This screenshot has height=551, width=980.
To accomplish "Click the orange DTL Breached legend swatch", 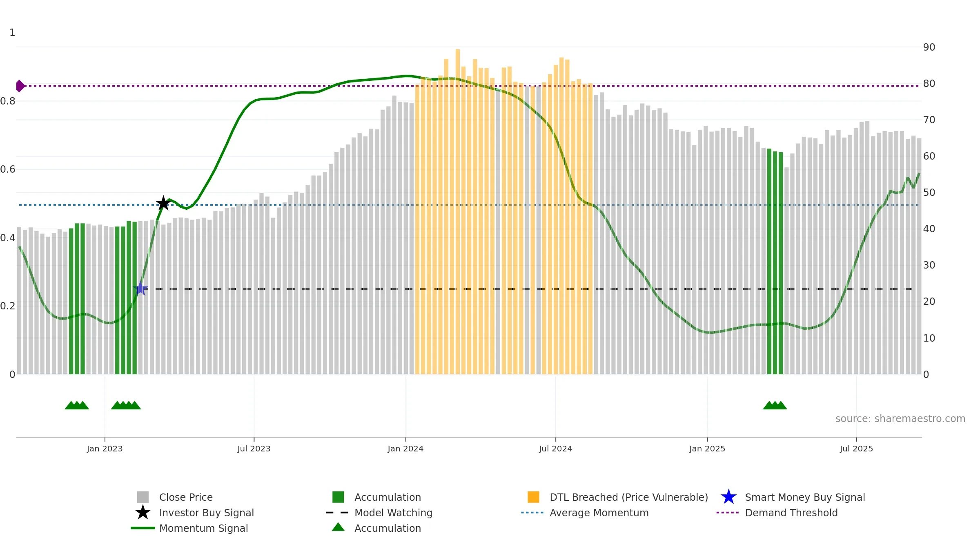I will [533, 497].
